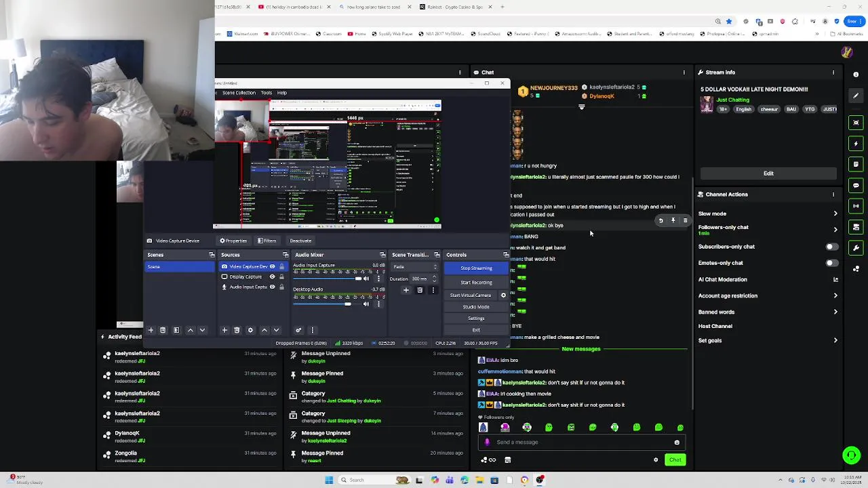Open AI Chat Moderation stats icon
Screen dimensions: 868x488
835,279
